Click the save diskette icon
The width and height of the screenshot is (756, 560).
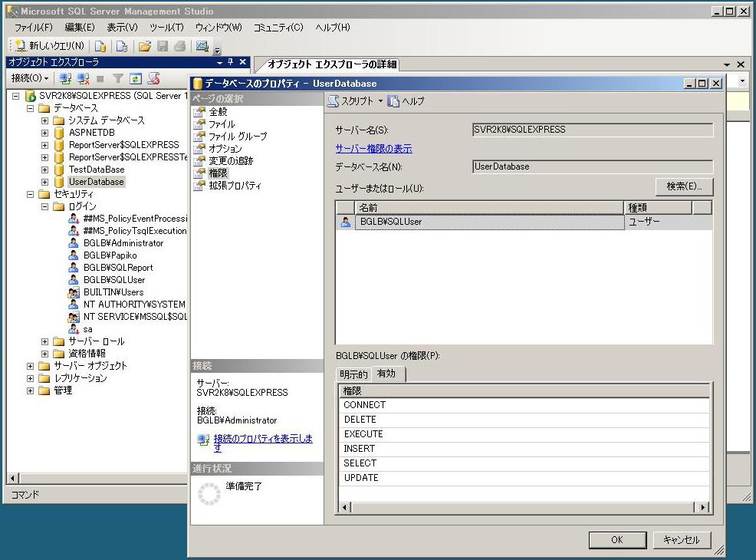(163, 46)
